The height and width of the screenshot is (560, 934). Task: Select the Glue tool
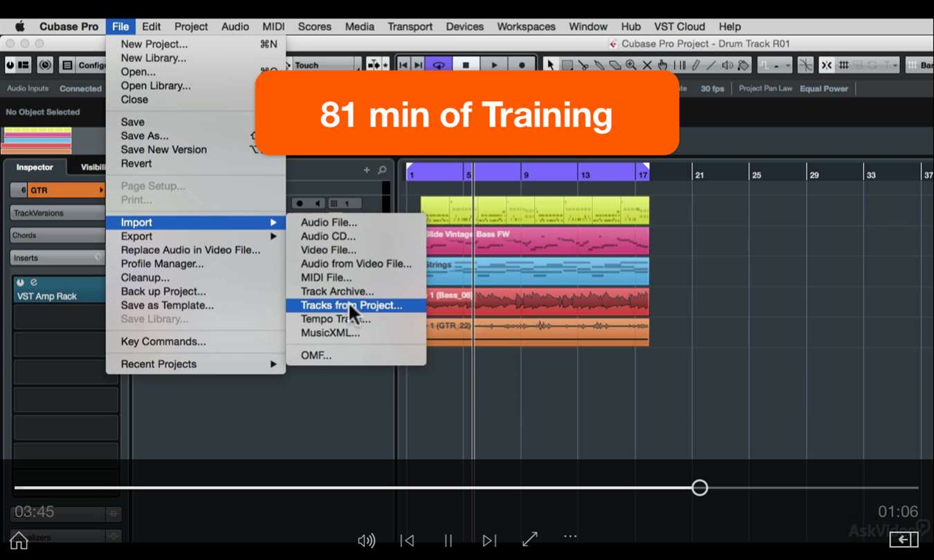[599, 65]
